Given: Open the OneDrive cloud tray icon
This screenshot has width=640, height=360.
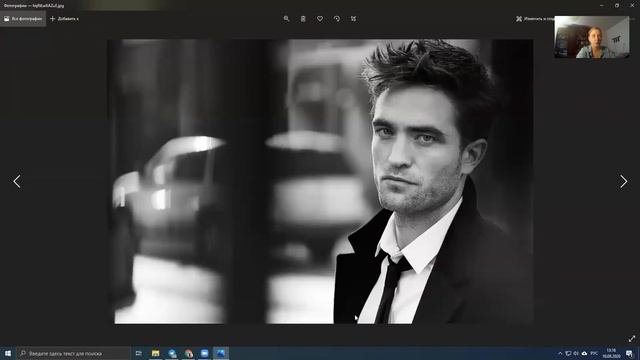Looking at the screenshot, I should click(584, 353).
